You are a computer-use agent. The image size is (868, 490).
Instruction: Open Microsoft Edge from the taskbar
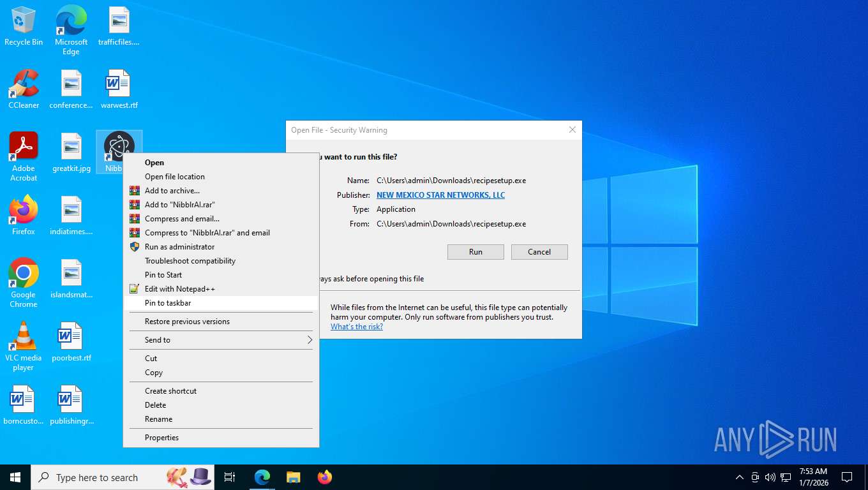[262, 477]
